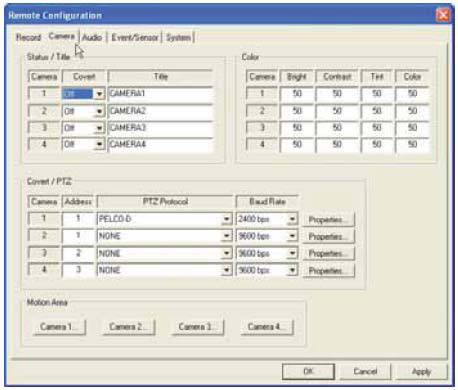Viewport: 458px width, 390px height.
Task: Click the Bright value for camera 4
Action: pos(297,144)
